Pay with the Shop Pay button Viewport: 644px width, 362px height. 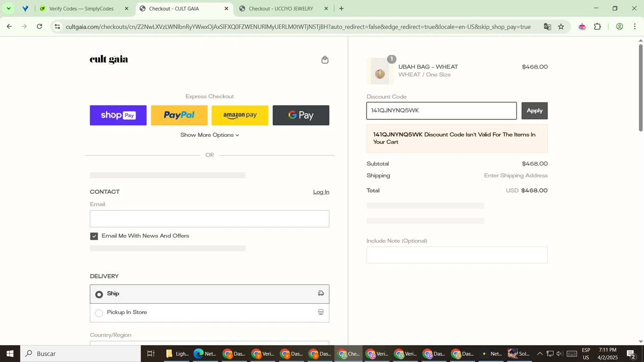[x=118, y=115]
